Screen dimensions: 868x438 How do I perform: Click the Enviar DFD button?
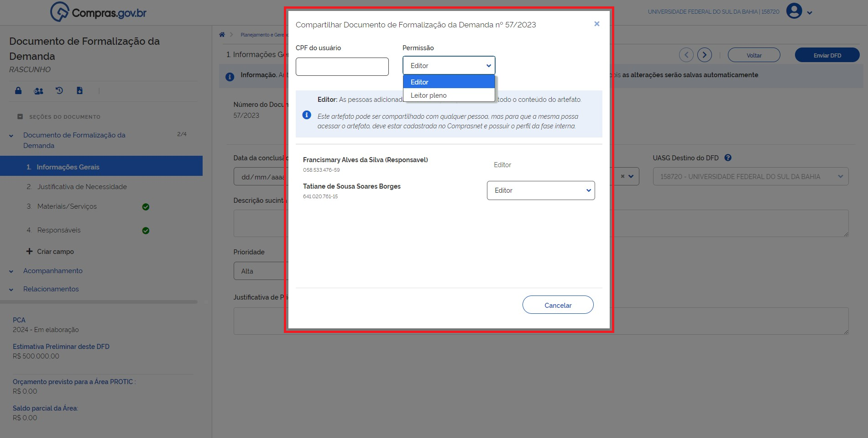pos(826,55)
